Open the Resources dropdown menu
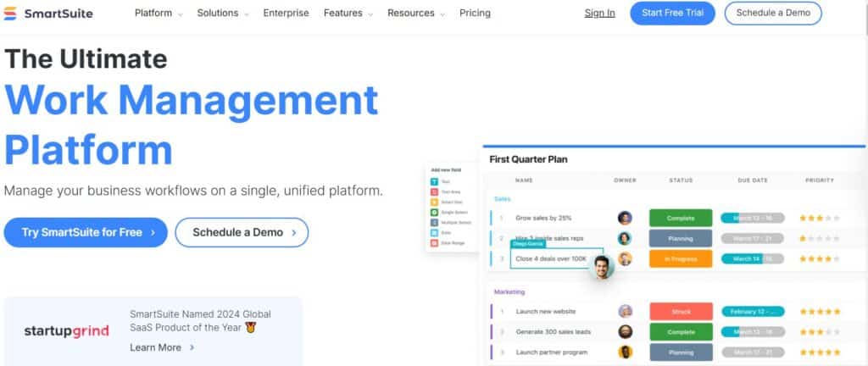This screenshot has height=366, width=868. [415, 14]
